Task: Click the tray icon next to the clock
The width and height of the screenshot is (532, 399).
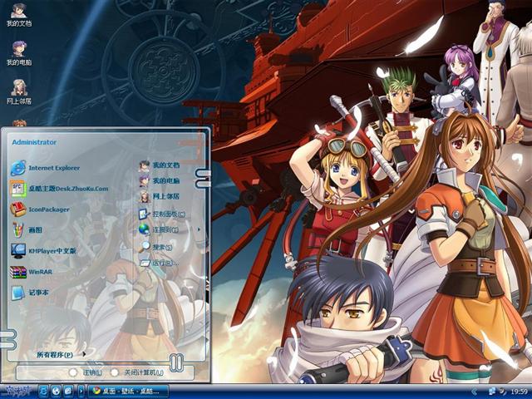Action: coord(502,392)
